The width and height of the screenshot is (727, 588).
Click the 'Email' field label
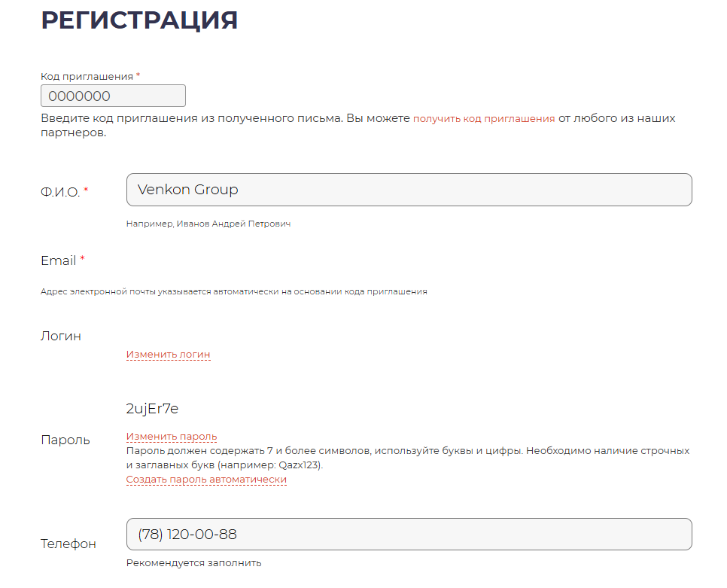coord(58,260)
